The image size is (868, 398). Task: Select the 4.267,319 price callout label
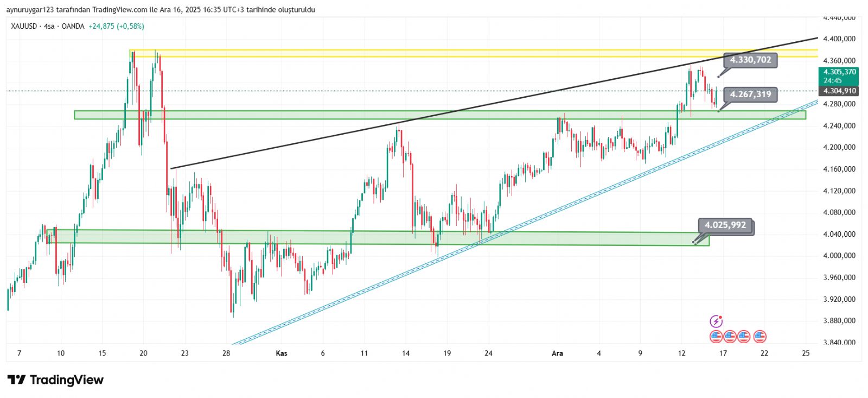[750, 94]
